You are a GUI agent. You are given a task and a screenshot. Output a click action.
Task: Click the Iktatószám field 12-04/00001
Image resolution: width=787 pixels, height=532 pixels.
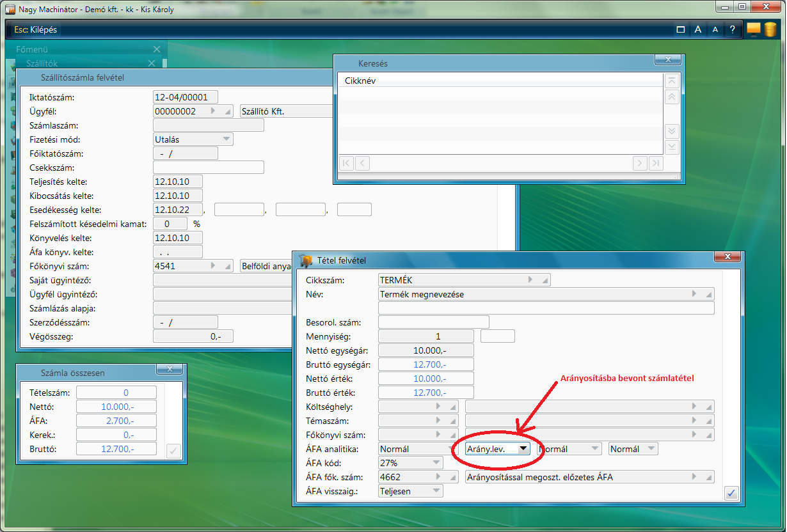pos(186,97)
